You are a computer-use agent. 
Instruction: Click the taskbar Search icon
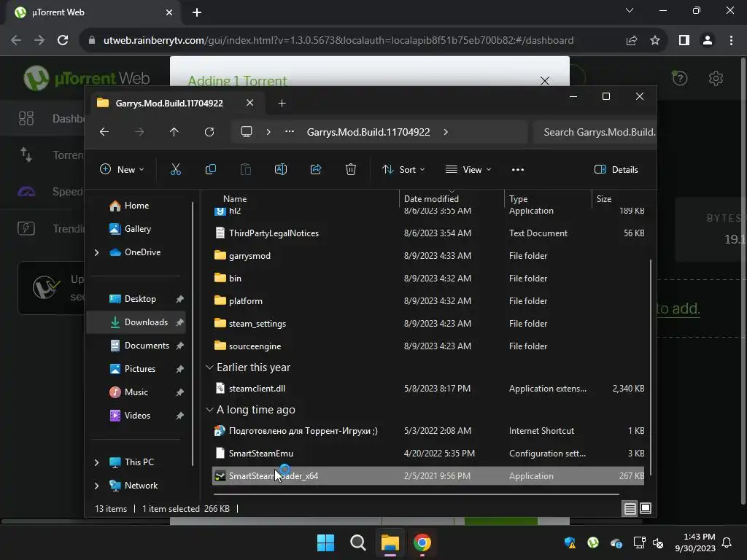click(357, 542)
